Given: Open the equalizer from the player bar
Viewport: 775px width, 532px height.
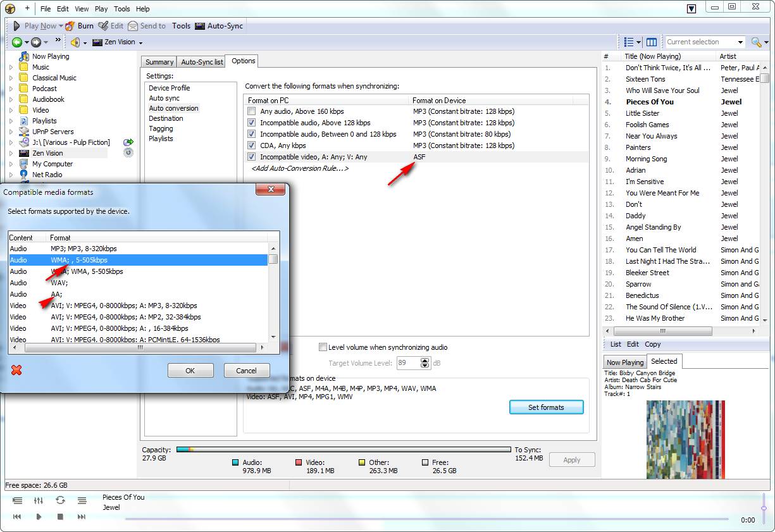Looking at the screenshot, I should pos(39,500).
